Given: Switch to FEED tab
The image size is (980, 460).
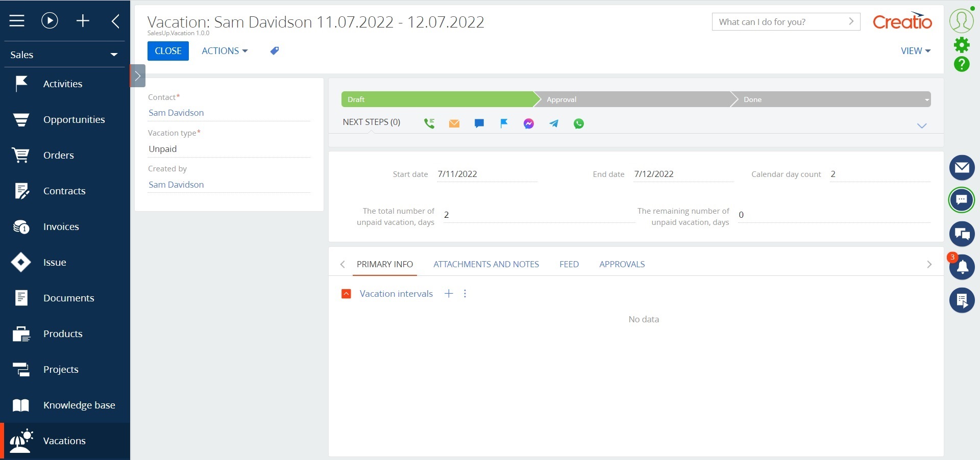Looking at the screenshot, I should pyautogui.click(x=569, y=264).
